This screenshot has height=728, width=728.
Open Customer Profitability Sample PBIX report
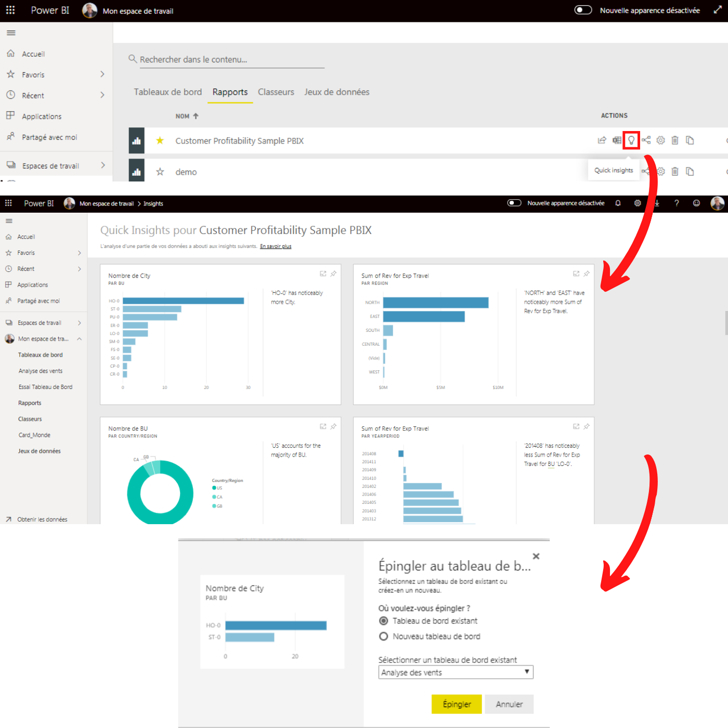pos(239,141)
